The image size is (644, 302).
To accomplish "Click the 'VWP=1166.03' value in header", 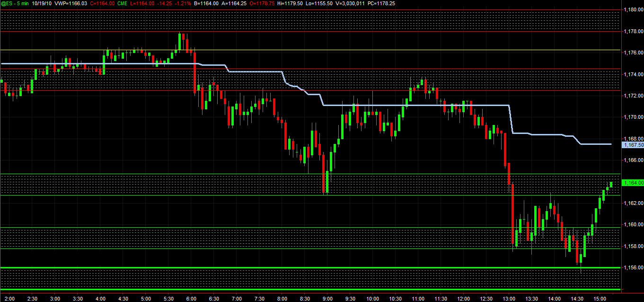I will pyautogui.click(x=71, y=3).
